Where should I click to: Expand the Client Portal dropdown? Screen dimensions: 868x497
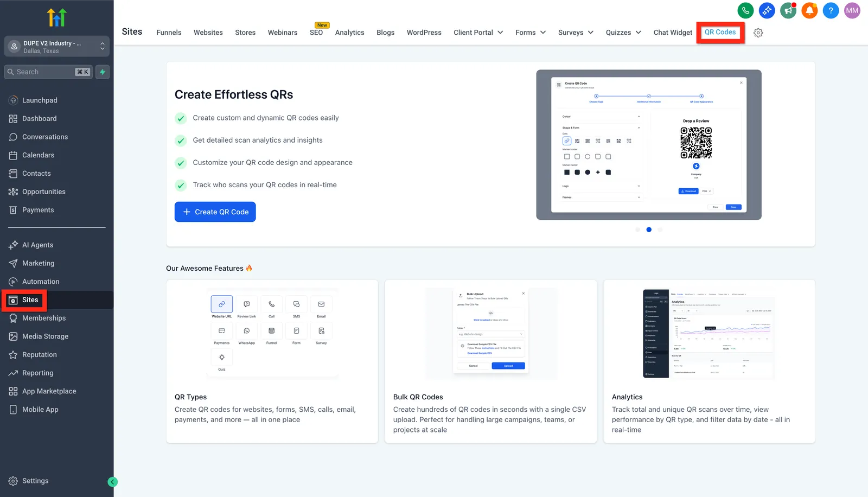[x=478, y=33]
